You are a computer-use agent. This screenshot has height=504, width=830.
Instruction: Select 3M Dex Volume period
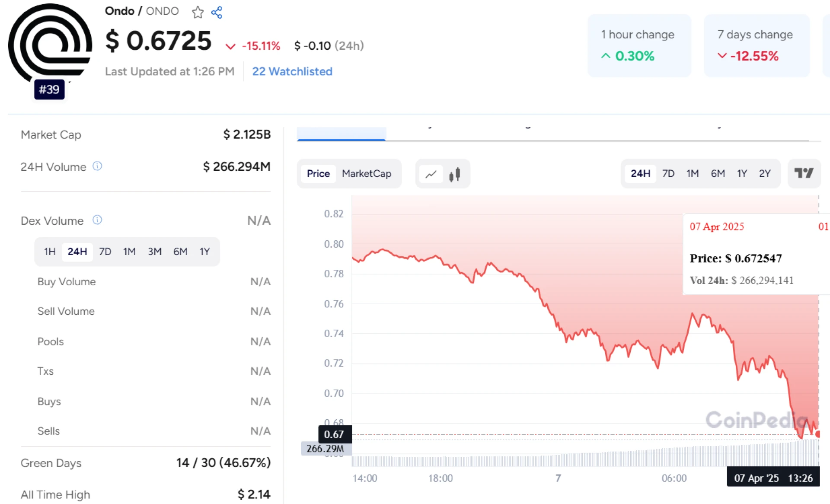(154, 252)
